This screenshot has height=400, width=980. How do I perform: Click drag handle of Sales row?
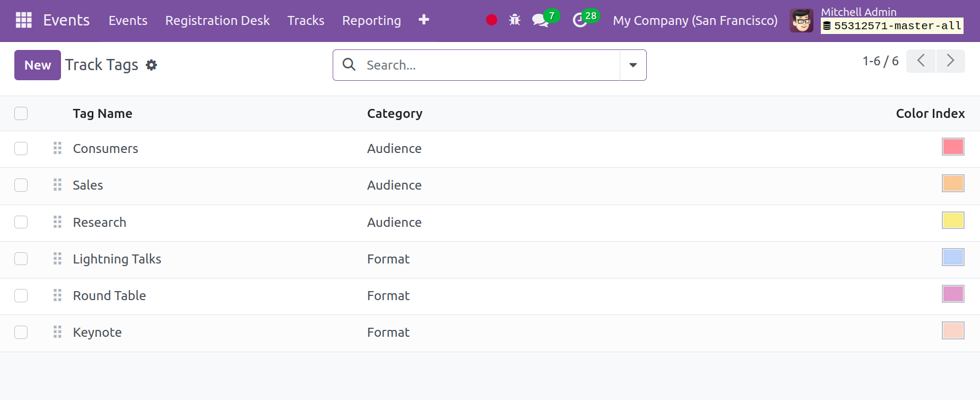[57, 185]
